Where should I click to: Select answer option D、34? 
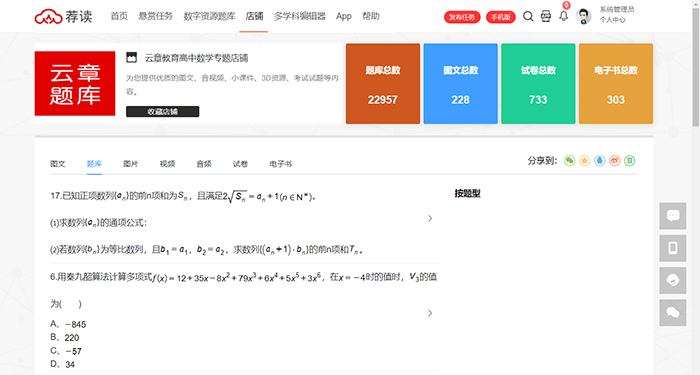pos(62,364)
